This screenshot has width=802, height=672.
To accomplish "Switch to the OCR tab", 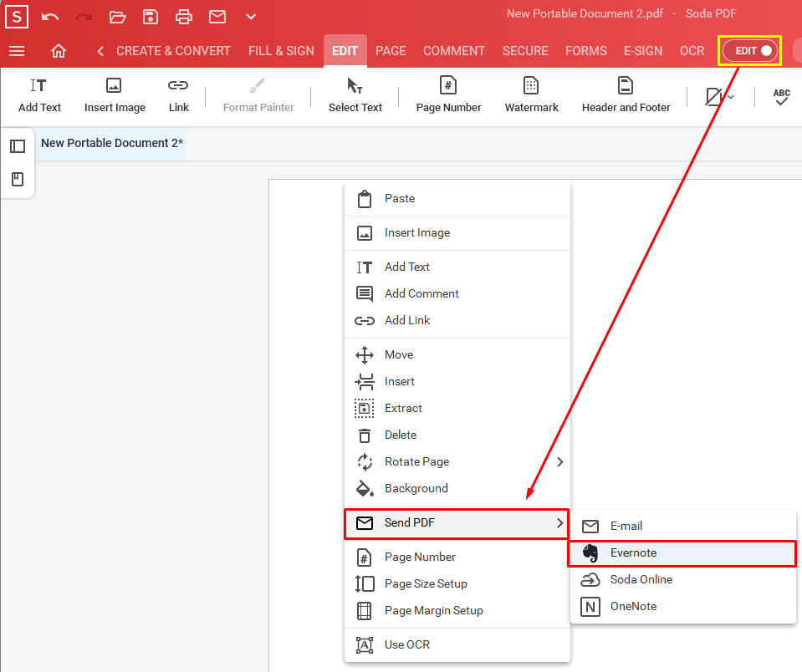I will (x=692, y=51).
